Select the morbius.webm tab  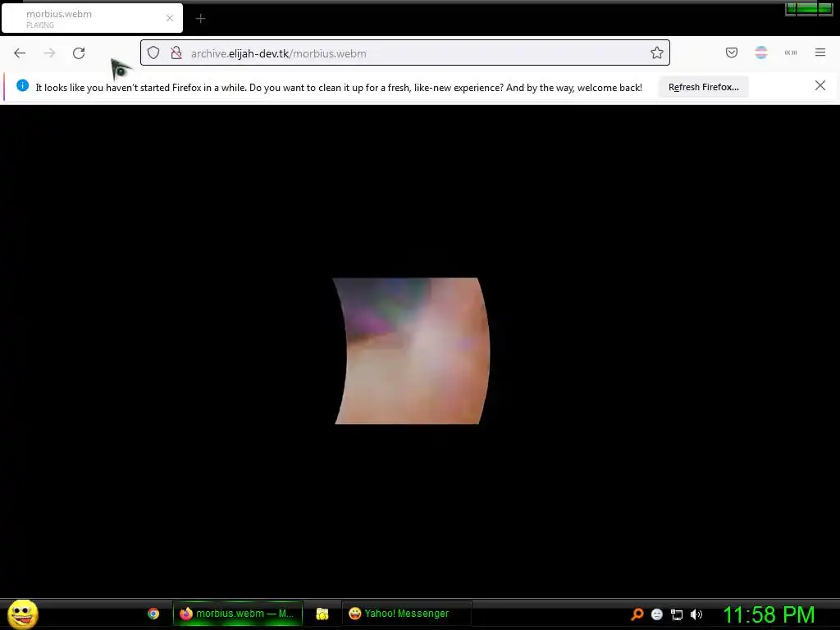(92, 18)
